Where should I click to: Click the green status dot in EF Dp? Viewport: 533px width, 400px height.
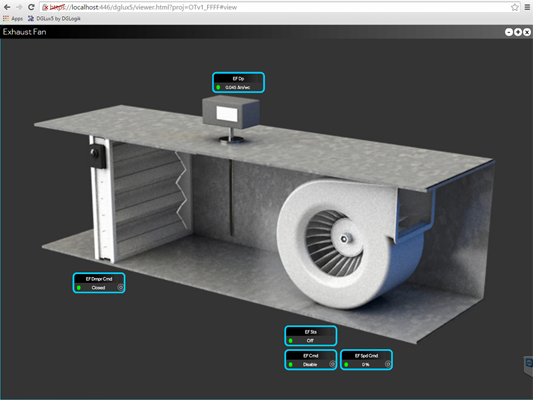(218, 87)
